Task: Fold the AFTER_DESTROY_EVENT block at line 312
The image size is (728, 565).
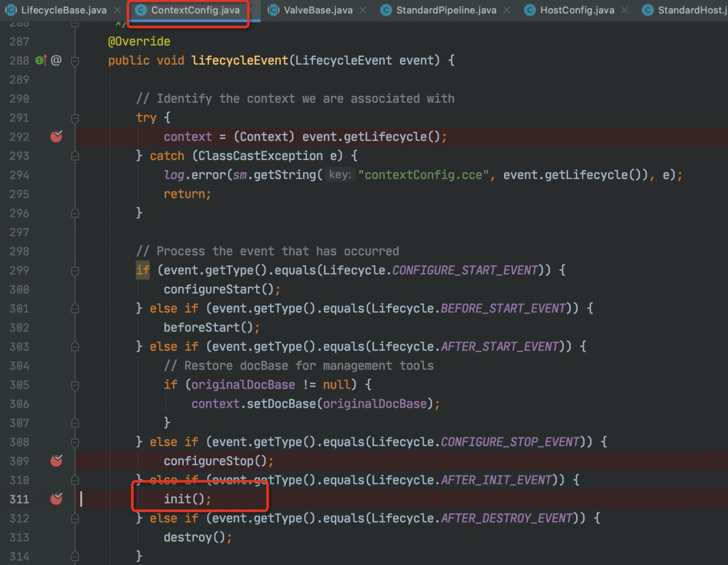Action: [75, 518]
